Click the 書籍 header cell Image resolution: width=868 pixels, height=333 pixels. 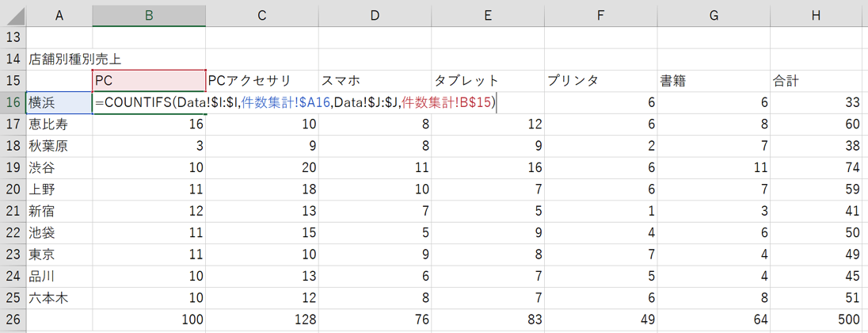(714, 81)
